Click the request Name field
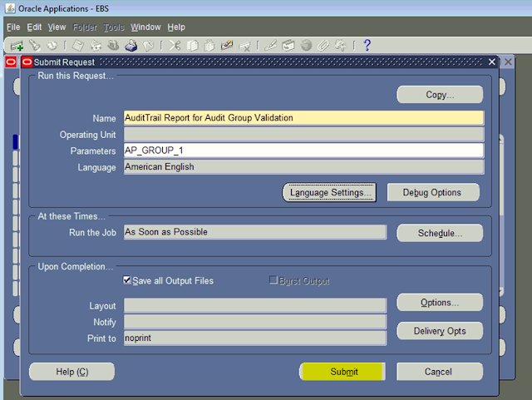Viewport: 532px width, 400px height. click(303, 118)
